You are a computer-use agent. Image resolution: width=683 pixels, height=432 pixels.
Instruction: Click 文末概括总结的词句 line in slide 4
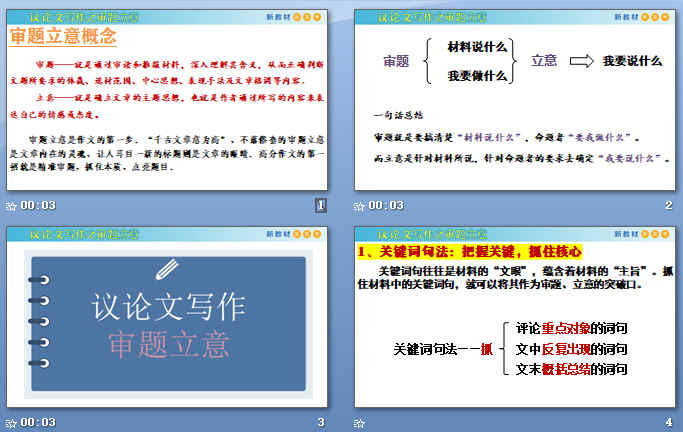pos(571,369)
